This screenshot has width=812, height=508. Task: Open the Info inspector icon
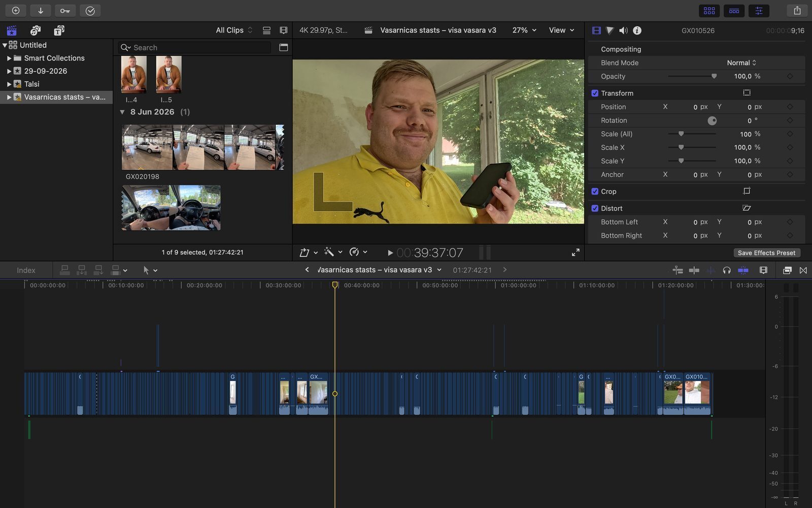pyautogui.click(x=637, y=30)
